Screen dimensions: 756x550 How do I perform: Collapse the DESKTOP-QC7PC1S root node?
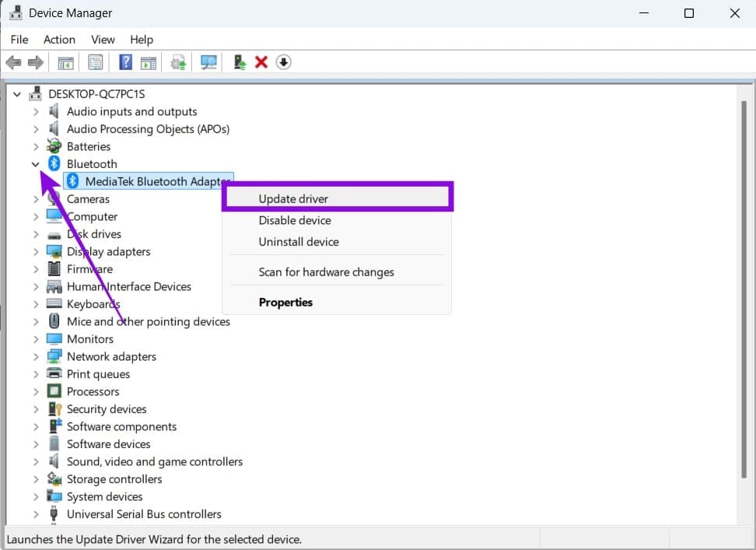coord(17,94)
